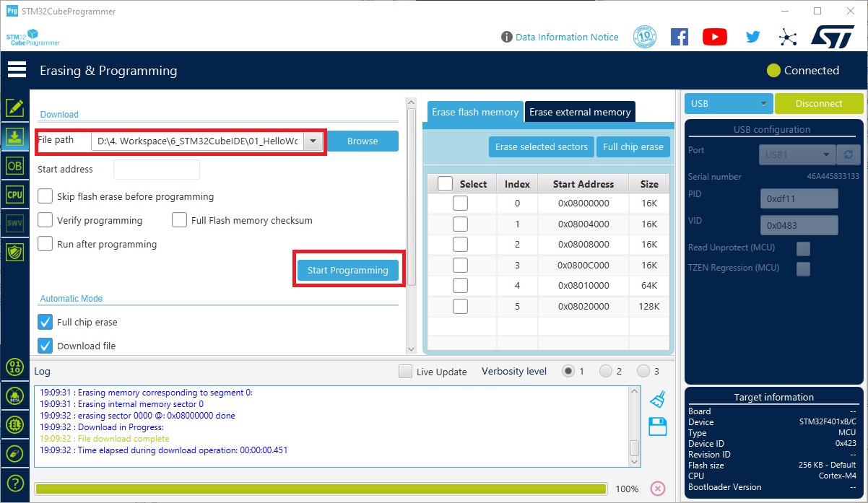Open the CPU panel in sidebar
Screen dimensions: 868x503
coord(14,194)
